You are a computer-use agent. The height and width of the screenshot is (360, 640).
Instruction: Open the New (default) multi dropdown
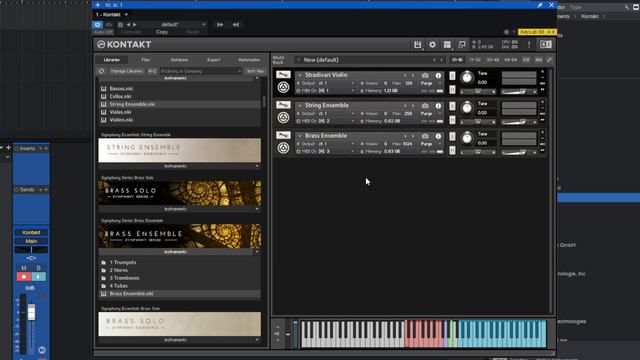[298, 60]
